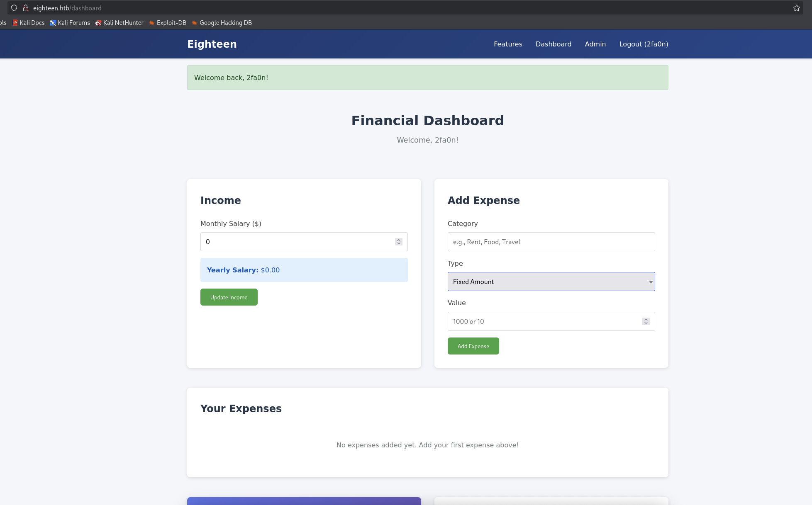Increase Monthly Salary with the stepper arrows
This screenshot has width=812, height=505.
click(x=398, y=239)
